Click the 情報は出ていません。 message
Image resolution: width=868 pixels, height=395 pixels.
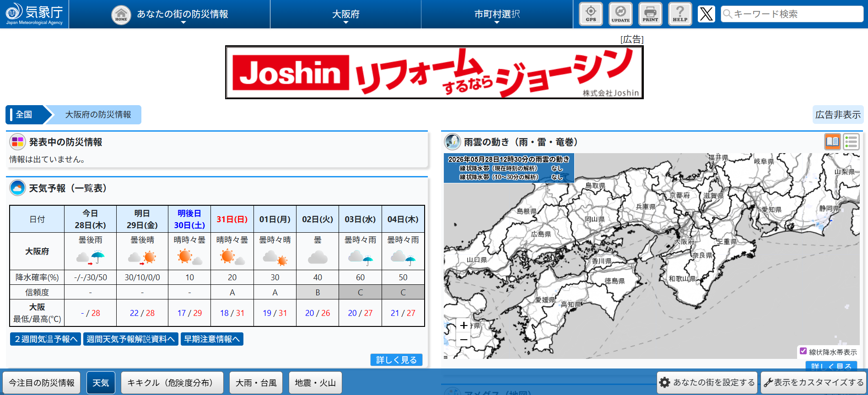(48, 160)
